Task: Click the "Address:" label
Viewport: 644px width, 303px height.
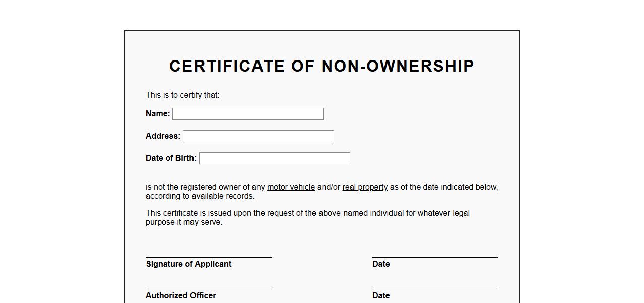Action: tap(163, 136)
